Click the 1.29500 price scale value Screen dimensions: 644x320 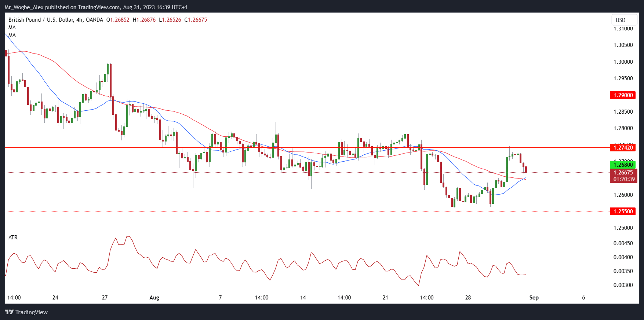(623, 78)
